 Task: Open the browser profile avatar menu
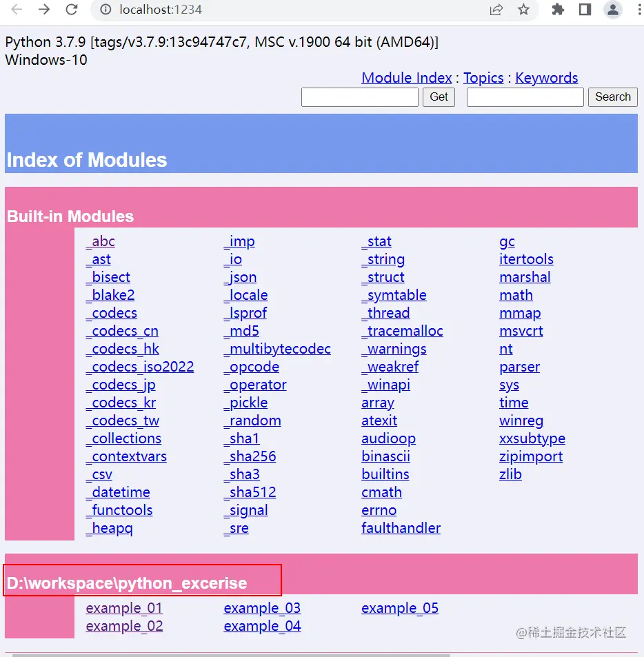pyautogui.click(x=613, y=10)
